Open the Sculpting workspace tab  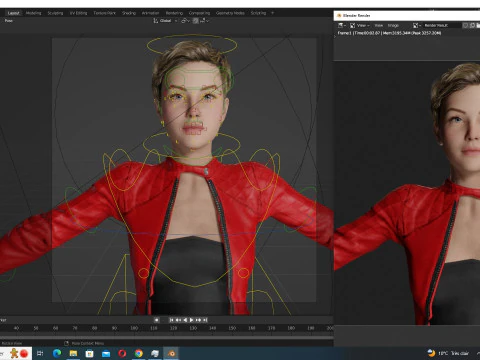[55, 13]
